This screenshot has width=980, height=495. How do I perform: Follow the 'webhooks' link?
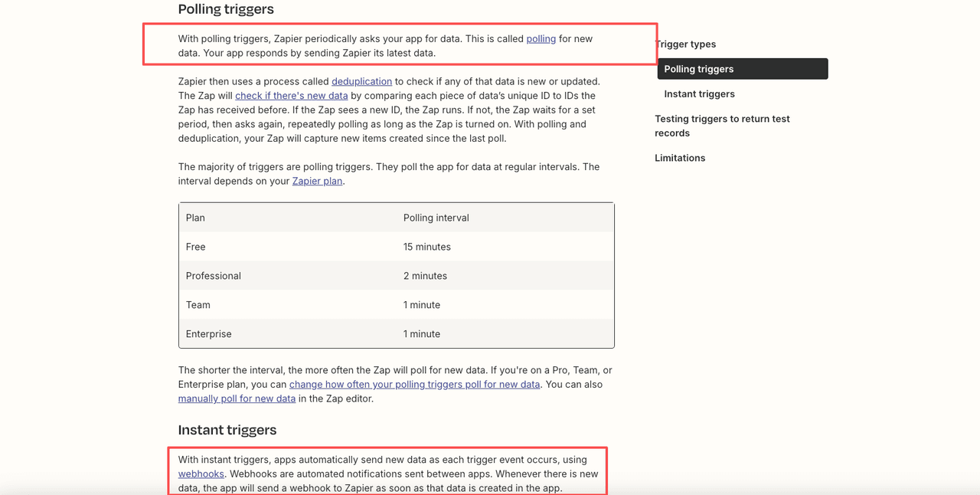click(201, 474)
